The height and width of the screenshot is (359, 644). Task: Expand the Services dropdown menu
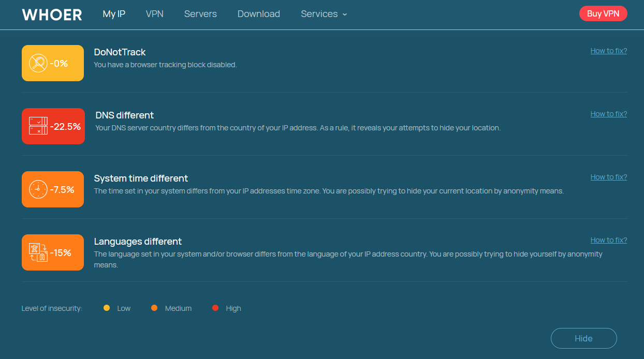point(324,14)
